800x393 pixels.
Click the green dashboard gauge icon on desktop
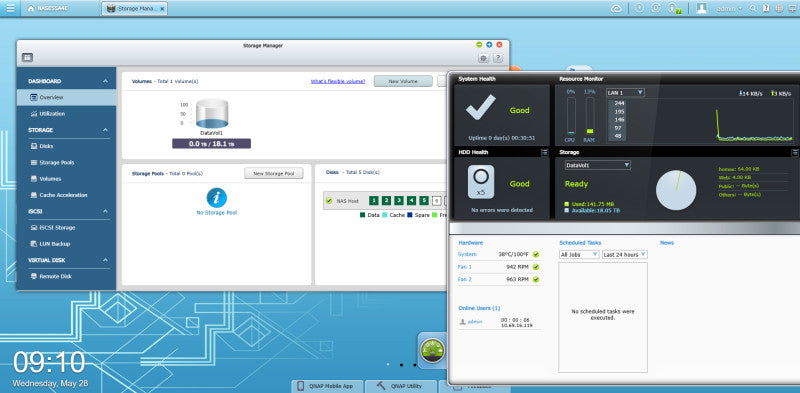pyautogui.click(x=432, y=350)
